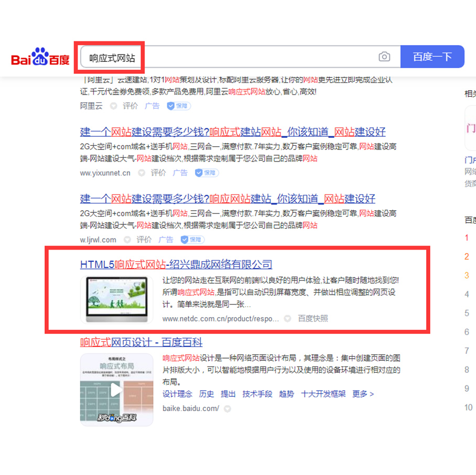Click 广告 label beside w.ljrwl.com
Screen dimensions: 476x475
coord(166,240)
